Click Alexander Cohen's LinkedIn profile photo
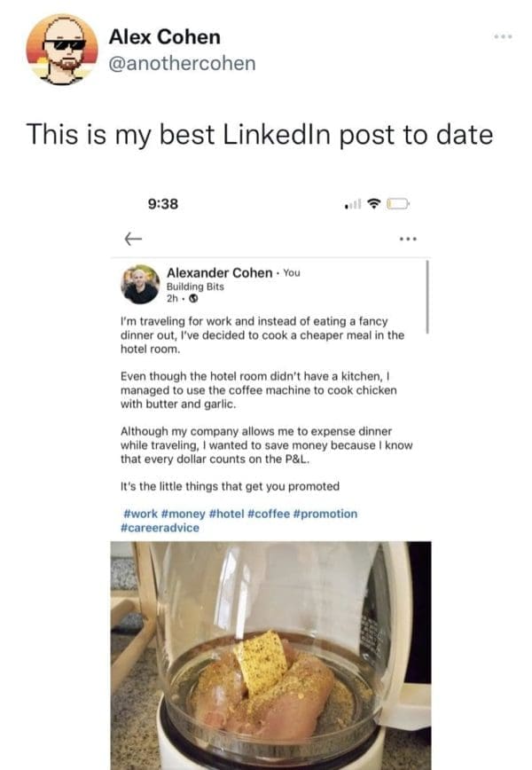Viewport: 532px width, 770px height. (140, 284)
